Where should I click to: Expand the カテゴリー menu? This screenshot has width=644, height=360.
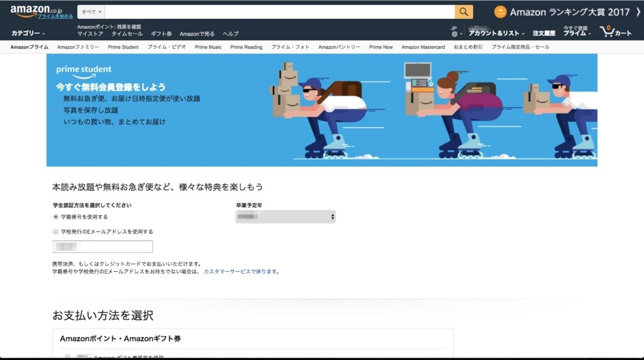28,33
